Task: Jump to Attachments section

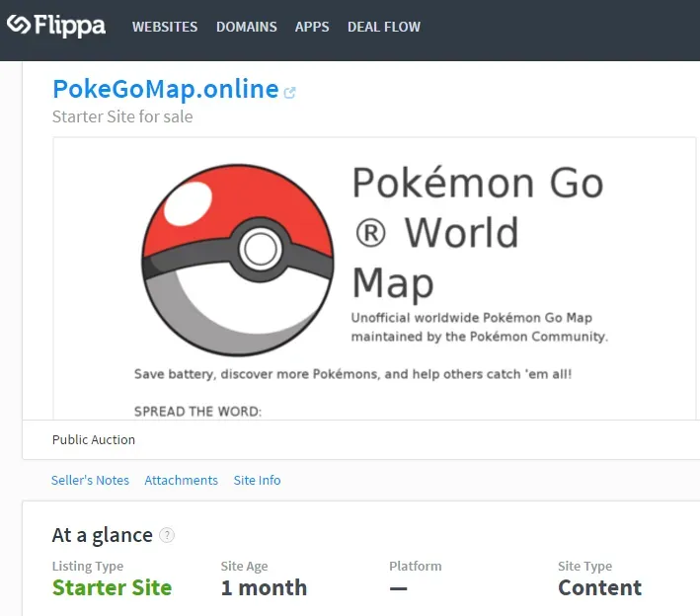Action: [182, 481]
